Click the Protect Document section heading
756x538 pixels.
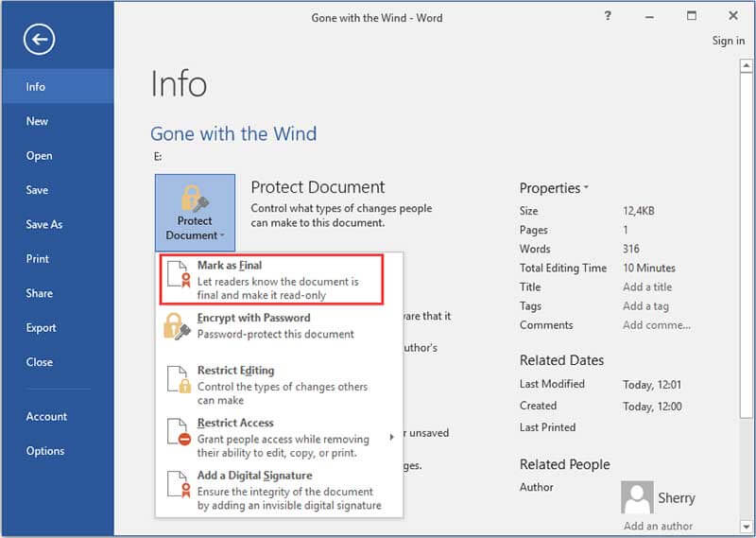[318, 186]
